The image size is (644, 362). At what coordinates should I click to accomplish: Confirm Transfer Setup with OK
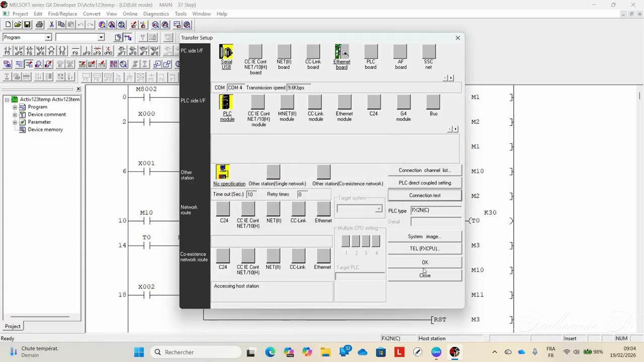[x=425, y=262]
